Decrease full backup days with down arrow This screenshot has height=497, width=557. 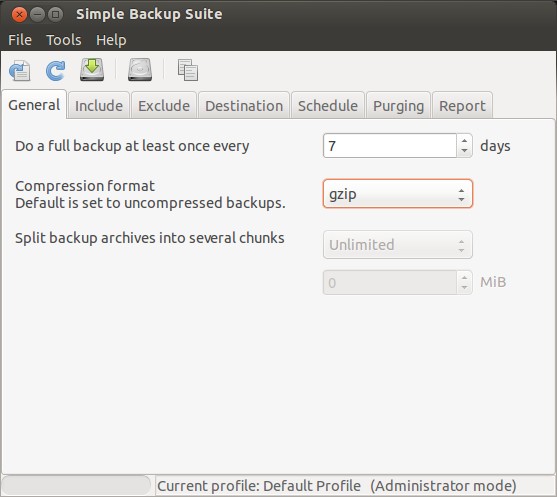pyautogui.click(x=464, y=151)
